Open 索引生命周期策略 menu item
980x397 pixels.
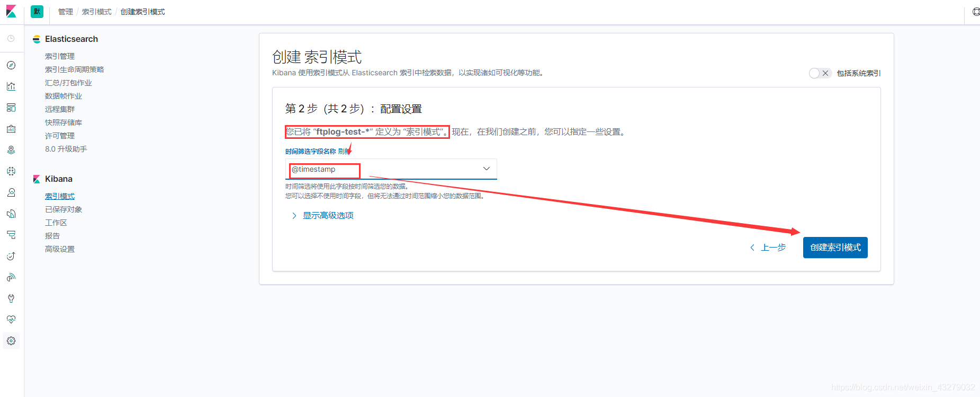(x=75, y=69)
